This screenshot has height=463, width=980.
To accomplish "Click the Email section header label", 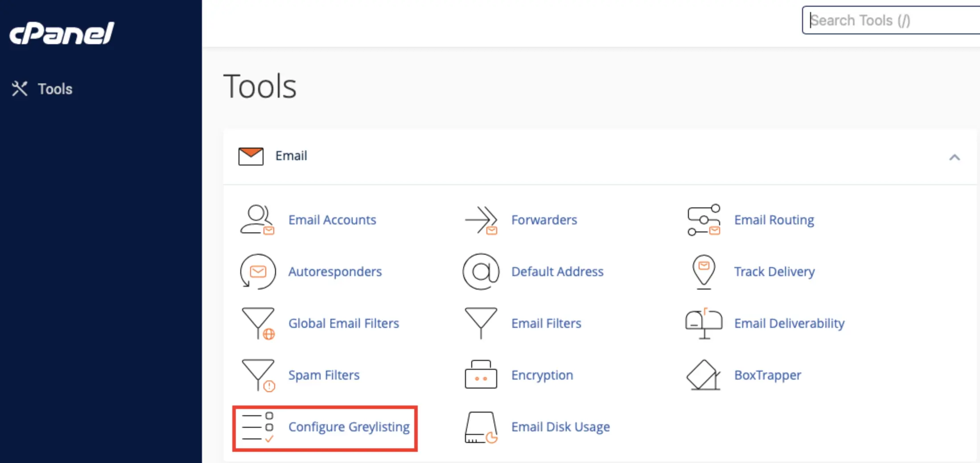I will 291,156.
